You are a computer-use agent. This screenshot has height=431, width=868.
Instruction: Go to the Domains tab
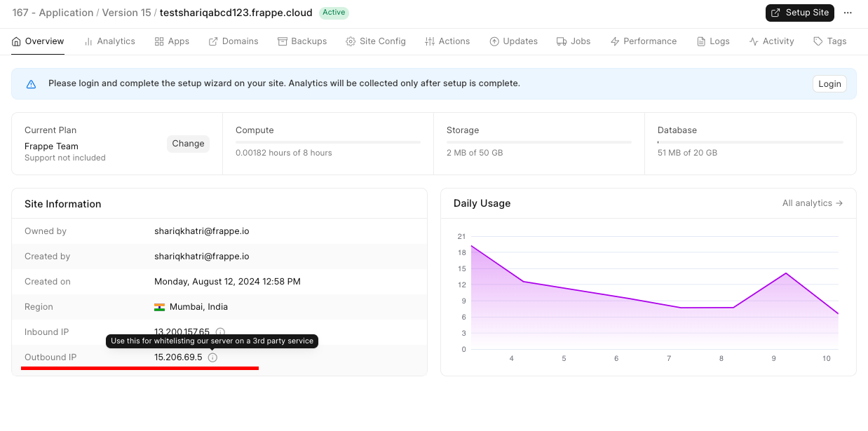pos(233,41)
